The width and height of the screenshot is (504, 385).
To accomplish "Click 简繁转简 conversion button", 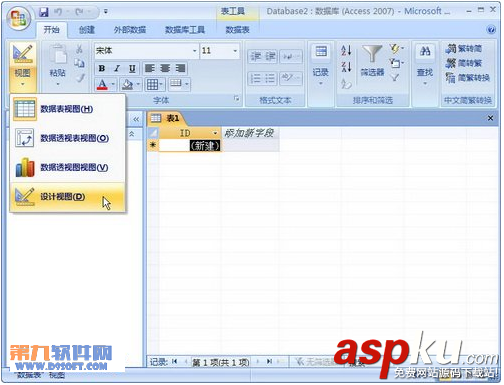I will click(x=464, y=49).
